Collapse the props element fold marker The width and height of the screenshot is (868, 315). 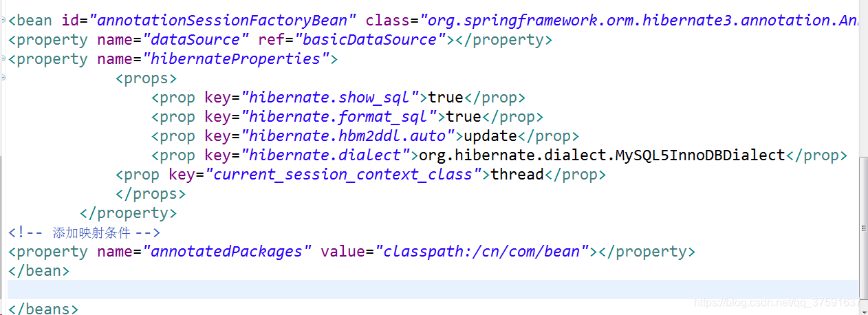coord(3,78)
